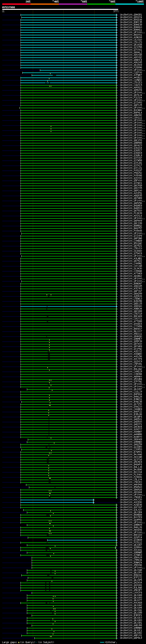Choose the UniRef100_Q6CGD8 hit name
The height and width of the screenshot is (644, 146).
[x=131, y=311]
